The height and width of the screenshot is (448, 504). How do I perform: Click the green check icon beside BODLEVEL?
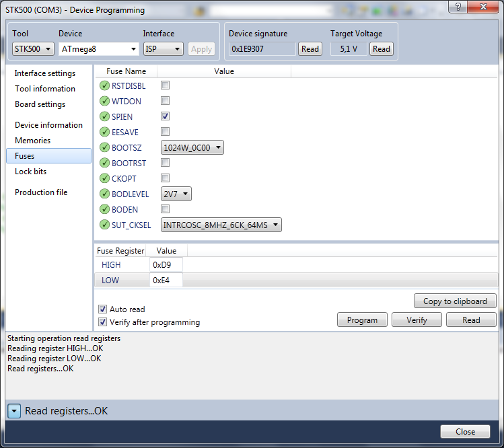pyautogui.click(x=104, y=194)
